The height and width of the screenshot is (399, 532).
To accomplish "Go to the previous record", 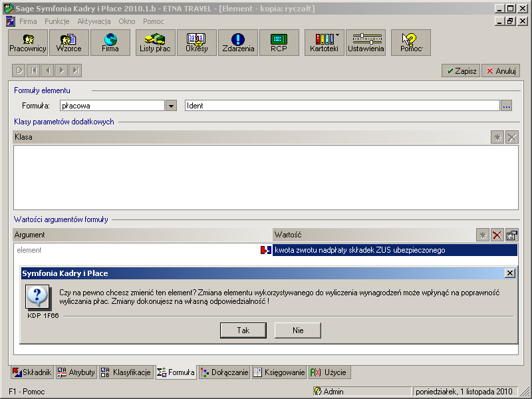I will [47, 70].
